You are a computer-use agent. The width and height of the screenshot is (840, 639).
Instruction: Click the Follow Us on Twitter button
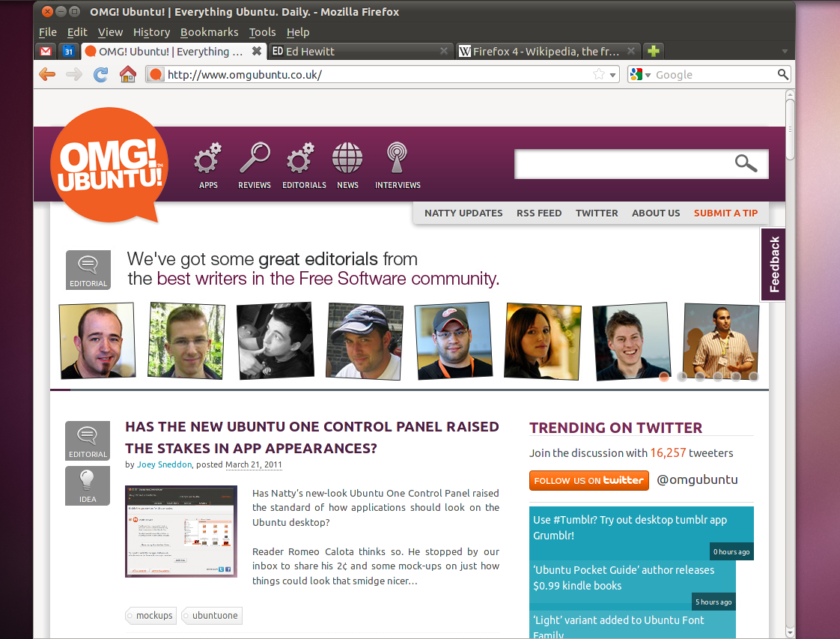point(588,480)
